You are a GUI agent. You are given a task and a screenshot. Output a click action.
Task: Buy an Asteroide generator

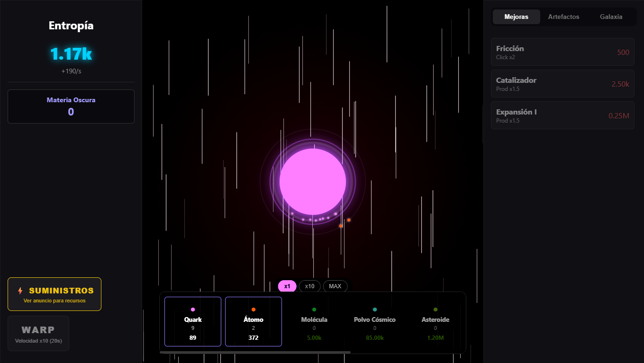coord(435,321)
